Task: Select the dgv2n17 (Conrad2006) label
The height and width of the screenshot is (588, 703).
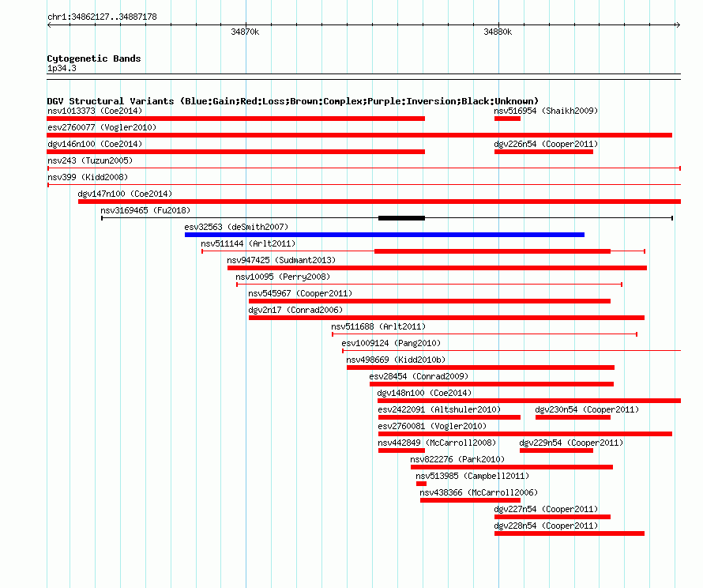Action: tap(295, 310)
